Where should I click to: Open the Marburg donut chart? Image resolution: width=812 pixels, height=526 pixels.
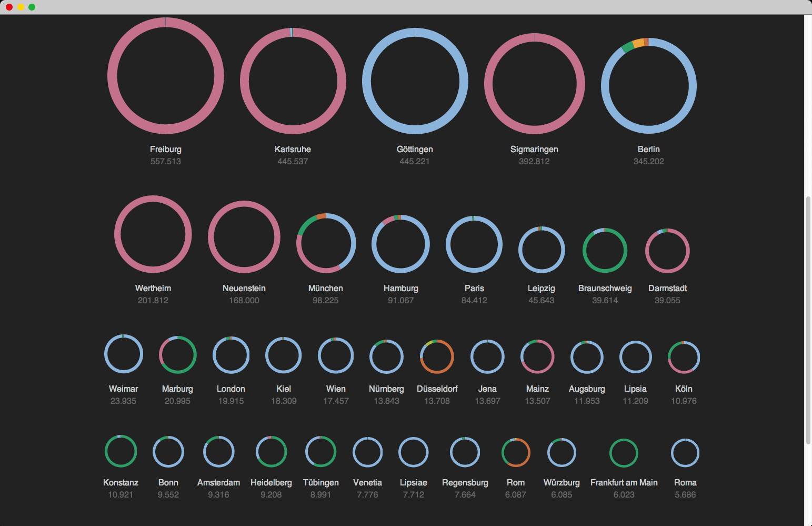pyautogui.click(x=178, y=354)
